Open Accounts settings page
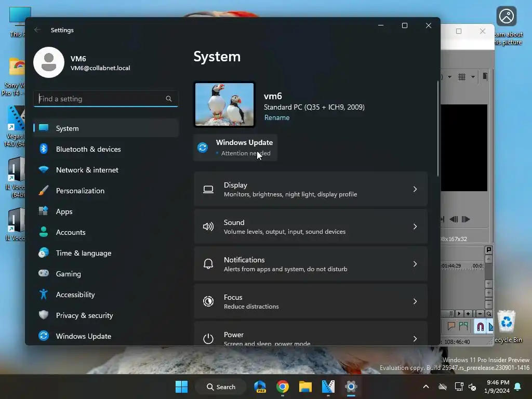Viewport: 532px width, 399px height. (x=106, y=232)
